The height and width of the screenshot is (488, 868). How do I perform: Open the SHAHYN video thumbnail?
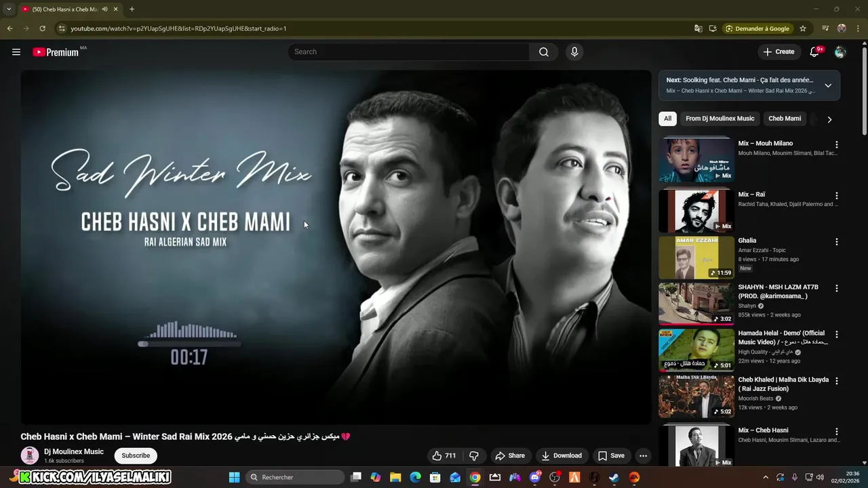click(696, 304)
